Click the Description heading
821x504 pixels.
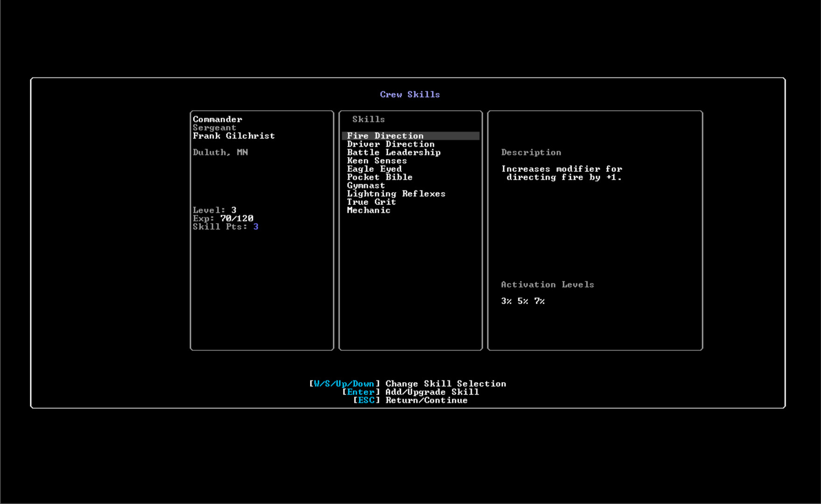(x=531, y=153)
